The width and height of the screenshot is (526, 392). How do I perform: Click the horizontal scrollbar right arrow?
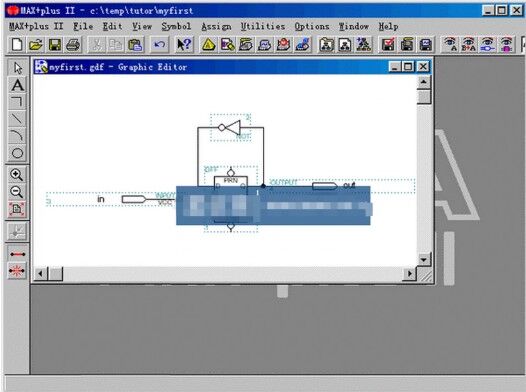pos(409,274)
